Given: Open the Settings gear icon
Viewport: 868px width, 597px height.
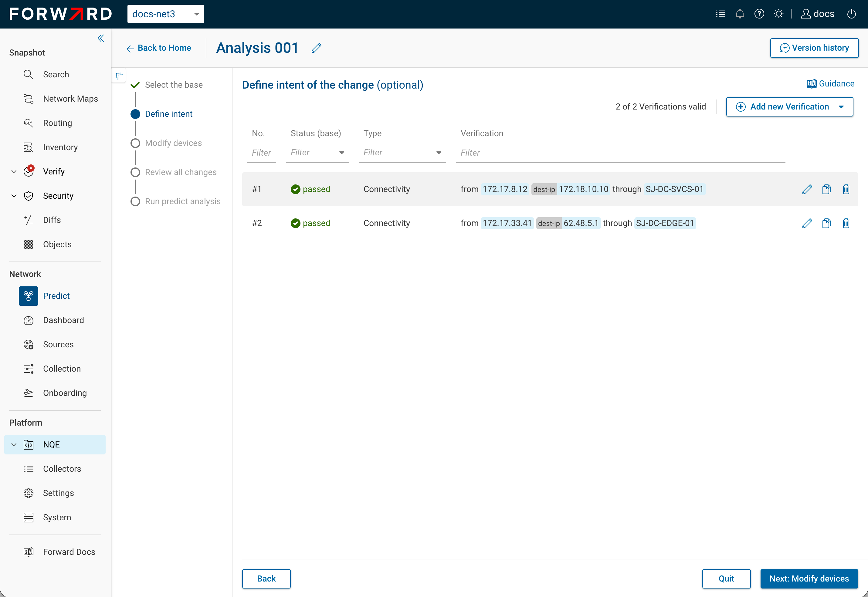Looking at the screenshot, I should [29, 493].
